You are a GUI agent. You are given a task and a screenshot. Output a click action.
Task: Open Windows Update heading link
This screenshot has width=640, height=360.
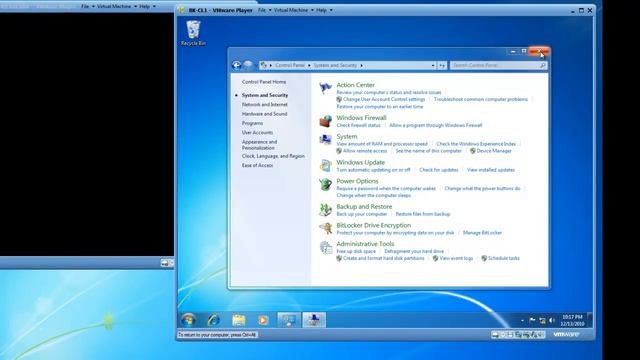[x=360, y=162]
